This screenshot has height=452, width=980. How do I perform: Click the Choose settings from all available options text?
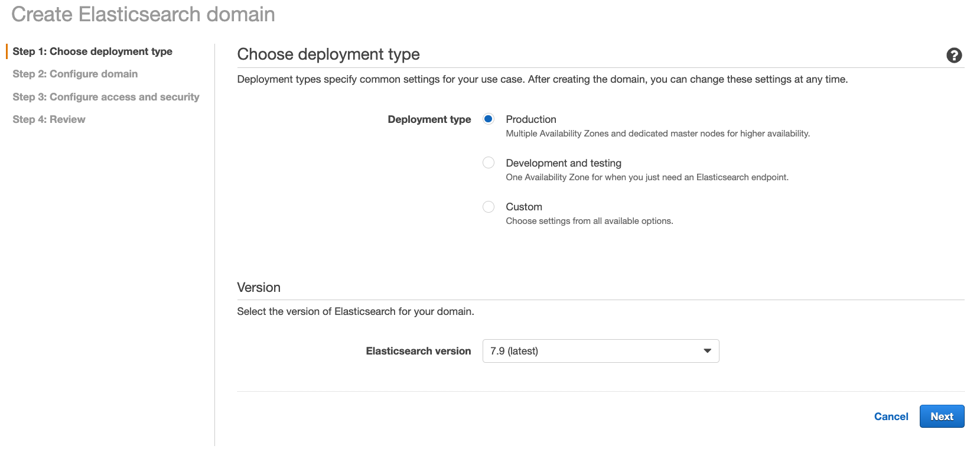[x=590, y=221]
